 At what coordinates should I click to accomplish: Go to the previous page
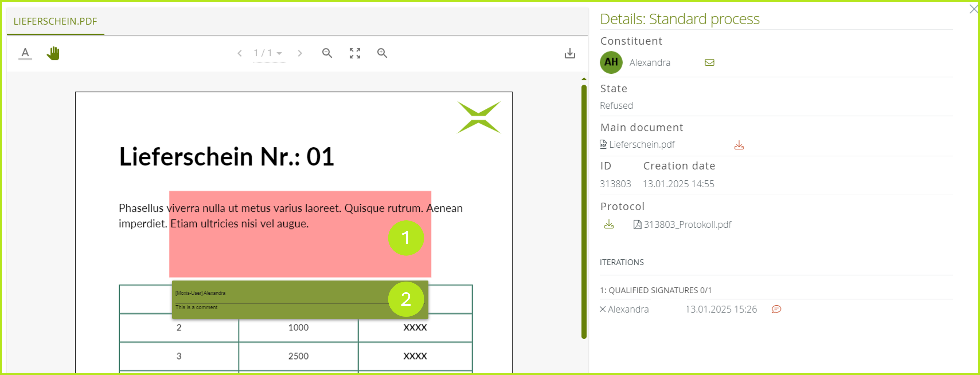[240, 53]
